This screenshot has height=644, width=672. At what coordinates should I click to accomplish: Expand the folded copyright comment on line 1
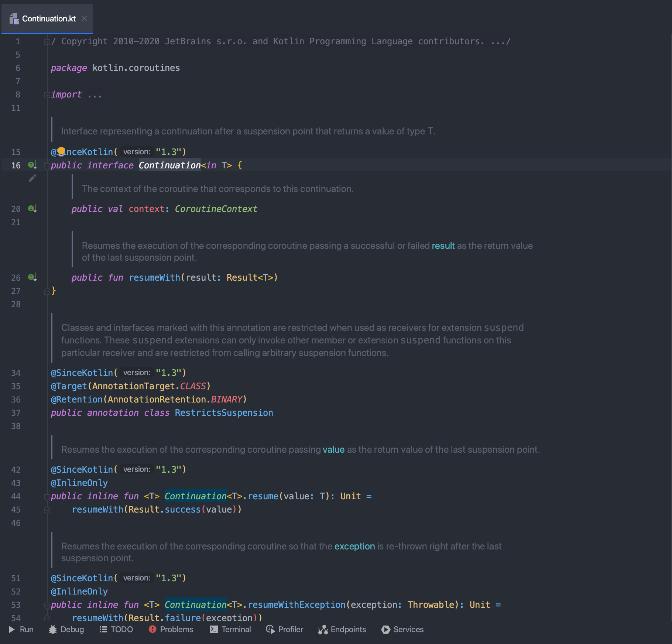(47, 42)
